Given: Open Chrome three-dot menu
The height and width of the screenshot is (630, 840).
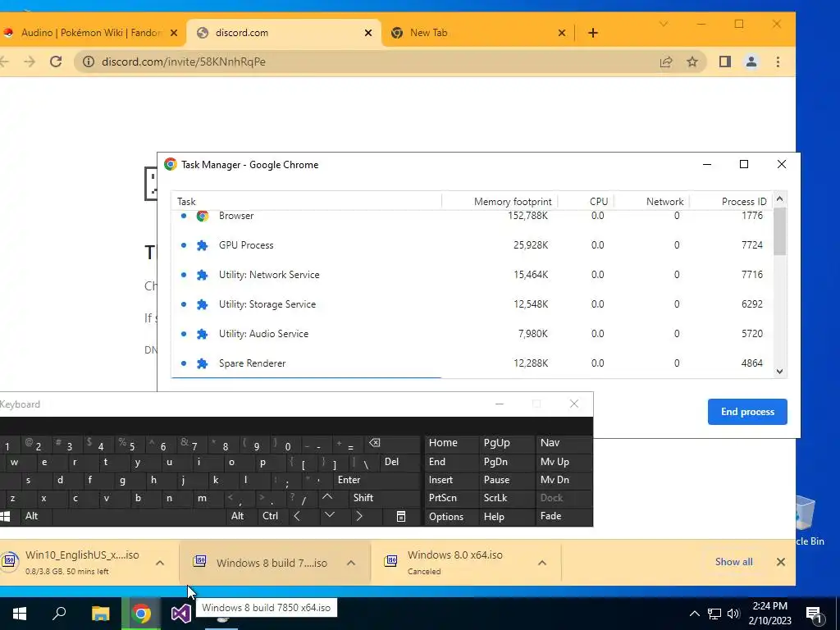Looking at the screenshot, I should point(778,62).
